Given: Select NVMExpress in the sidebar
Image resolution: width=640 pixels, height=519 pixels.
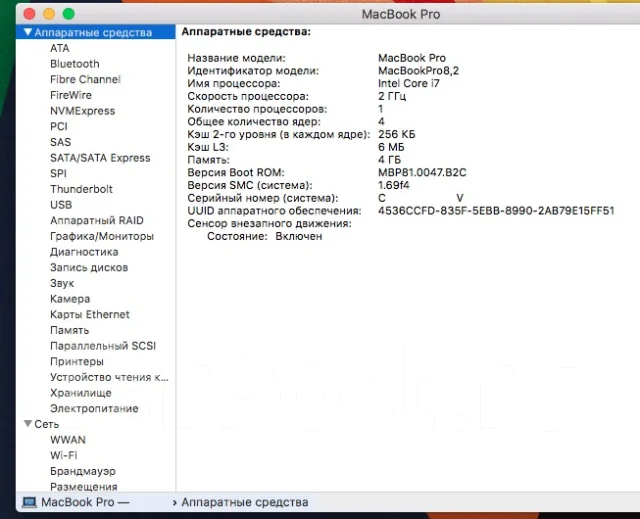Looking at the screenshot, I should tap(82, 111).
